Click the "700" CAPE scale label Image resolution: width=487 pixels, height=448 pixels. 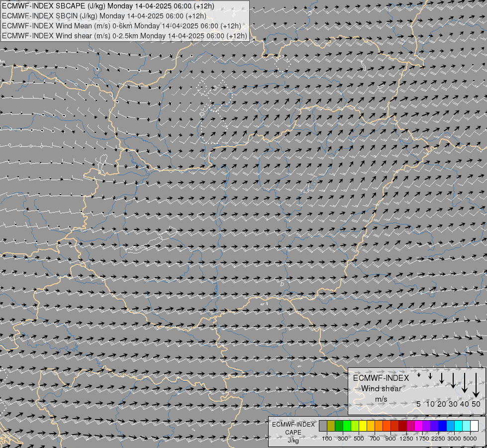pos(375,439)
